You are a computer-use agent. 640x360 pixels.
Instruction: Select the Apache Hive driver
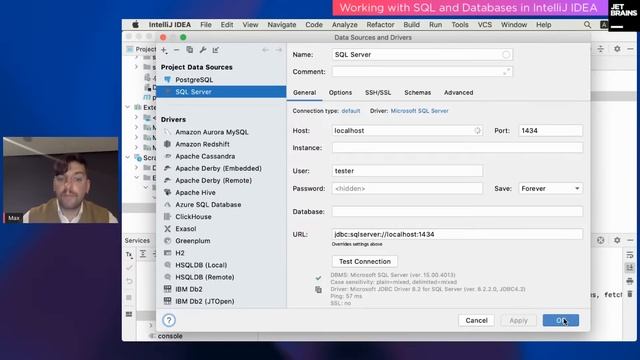(x=196, y=193)
